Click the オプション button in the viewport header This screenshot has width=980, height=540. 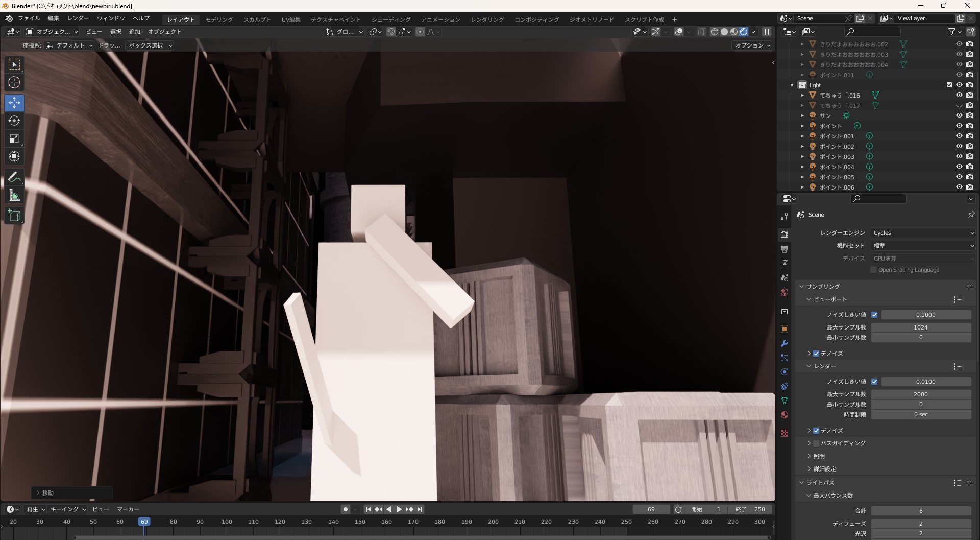[752, 45]
